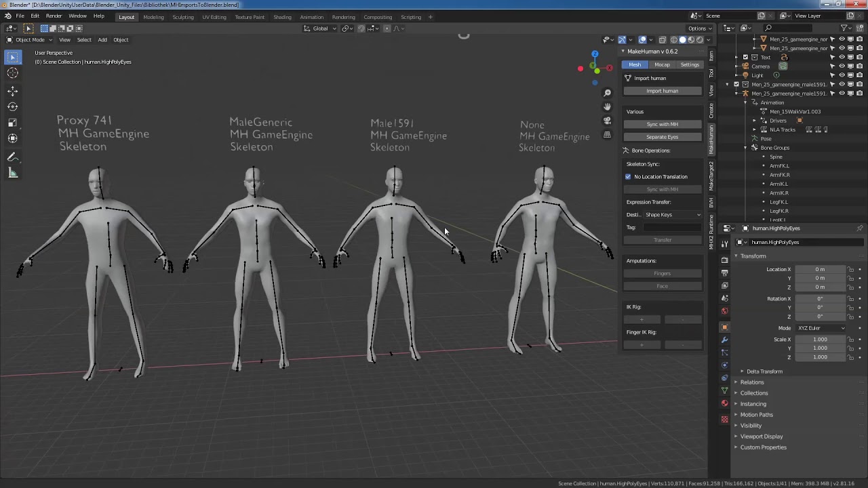Expand the Relations panel
This screenshot has height=488, width=868.
pyautogui.click(x=751, y=382)
